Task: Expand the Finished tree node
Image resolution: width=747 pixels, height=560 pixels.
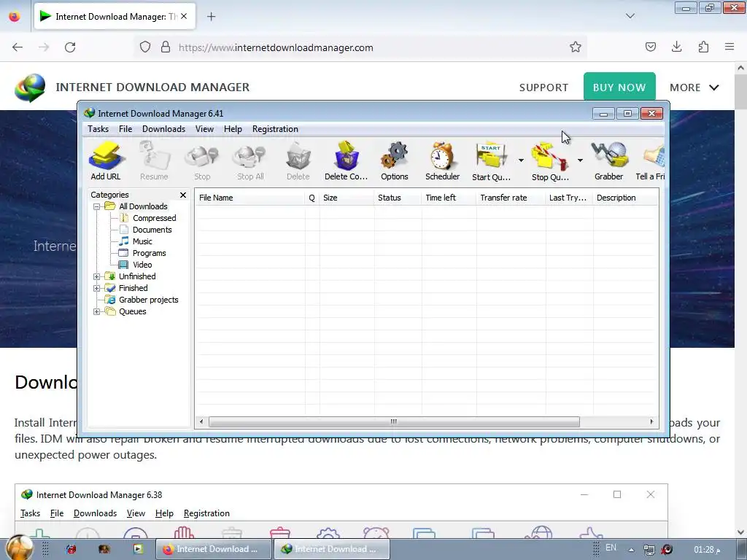Action: coord(97,288)
